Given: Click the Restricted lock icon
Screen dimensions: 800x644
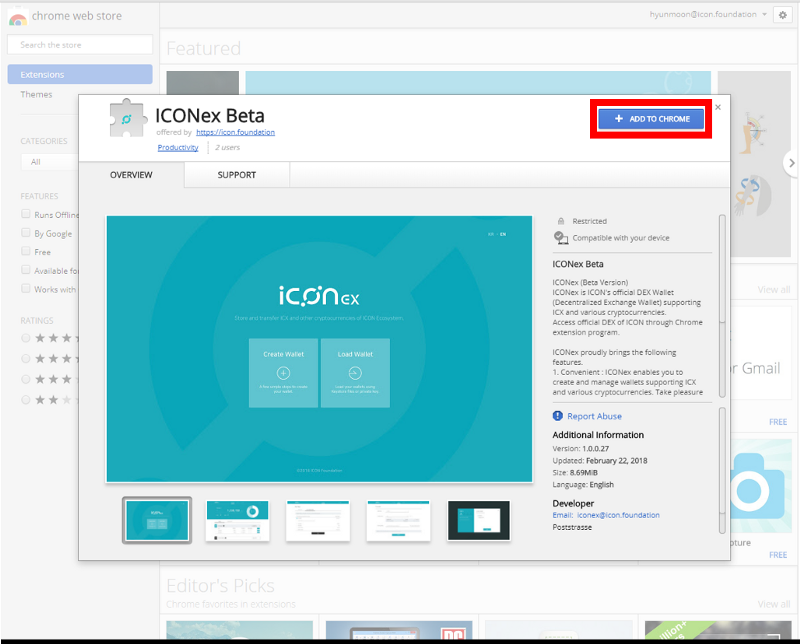Looking at the screenshot, I should [x=561, y=221].
